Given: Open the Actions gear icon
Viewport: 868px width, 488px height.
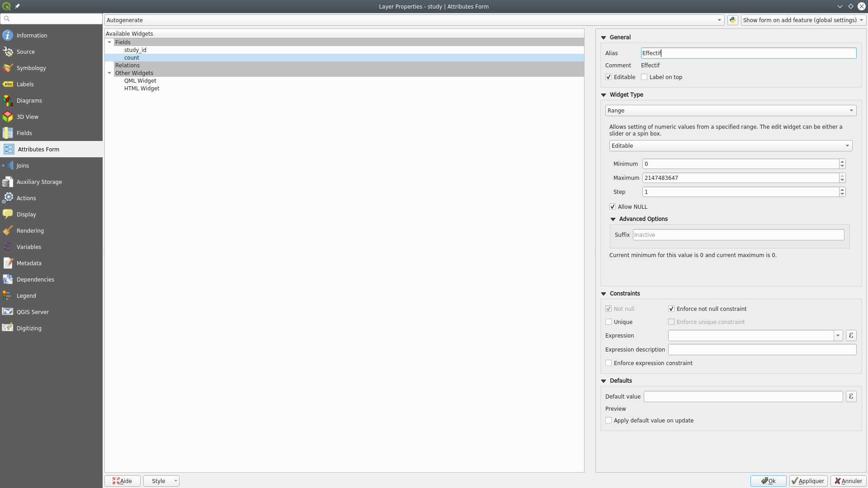Looking at the screenshot, I should tap(8, 198).
